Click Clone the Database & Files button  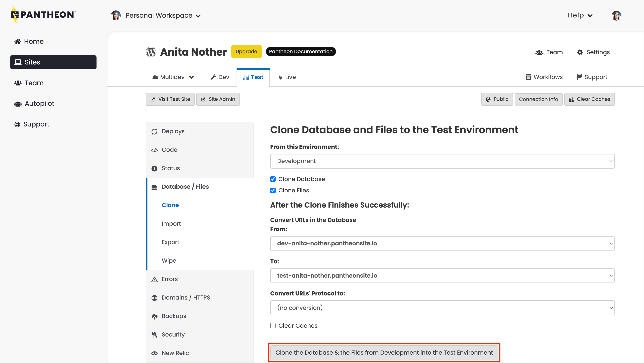point(384,353)
